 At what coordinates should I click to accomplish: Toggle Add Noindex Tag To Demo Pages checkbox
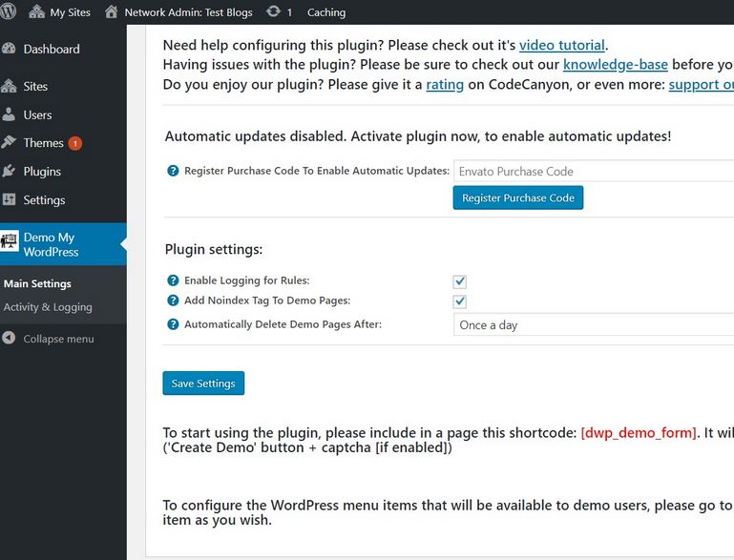point(460,301)
